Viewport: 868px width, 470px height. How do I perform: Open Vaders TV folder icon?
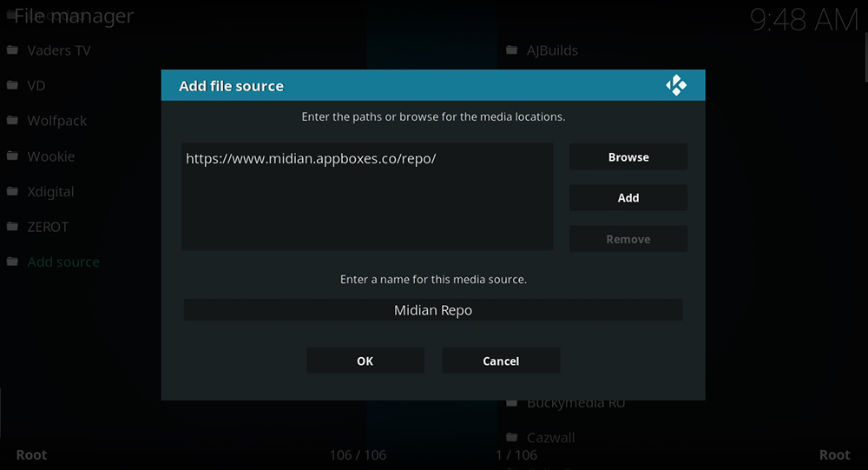12,50
